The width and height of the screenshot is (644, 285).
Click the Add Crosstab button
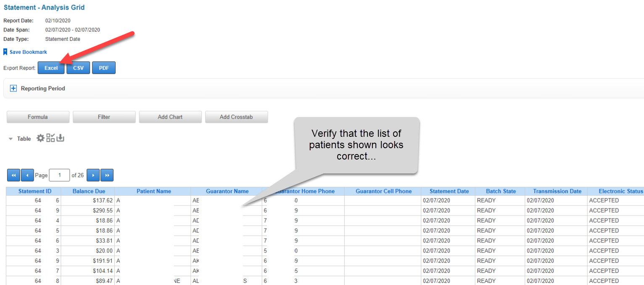coord(236,117)
